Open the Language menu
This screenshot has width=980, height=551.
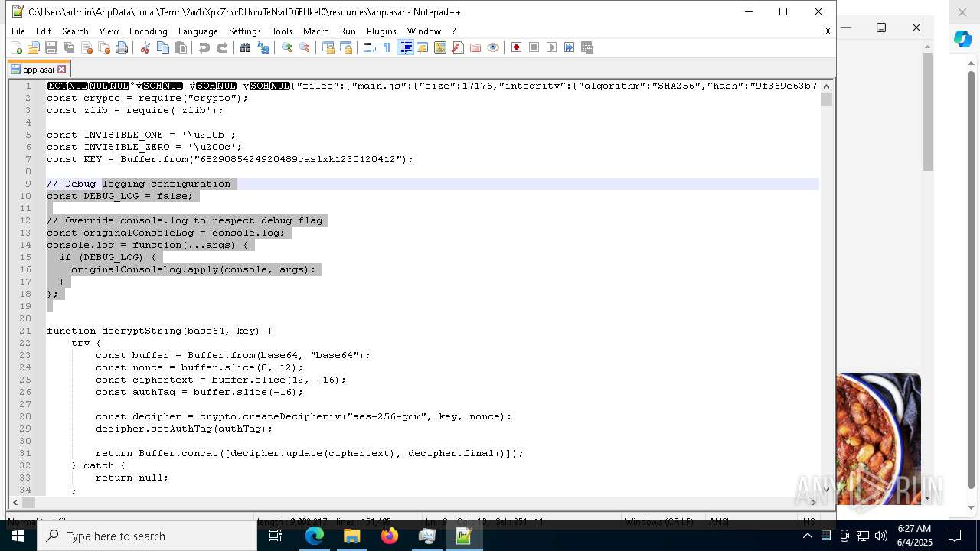coord(198,31)
